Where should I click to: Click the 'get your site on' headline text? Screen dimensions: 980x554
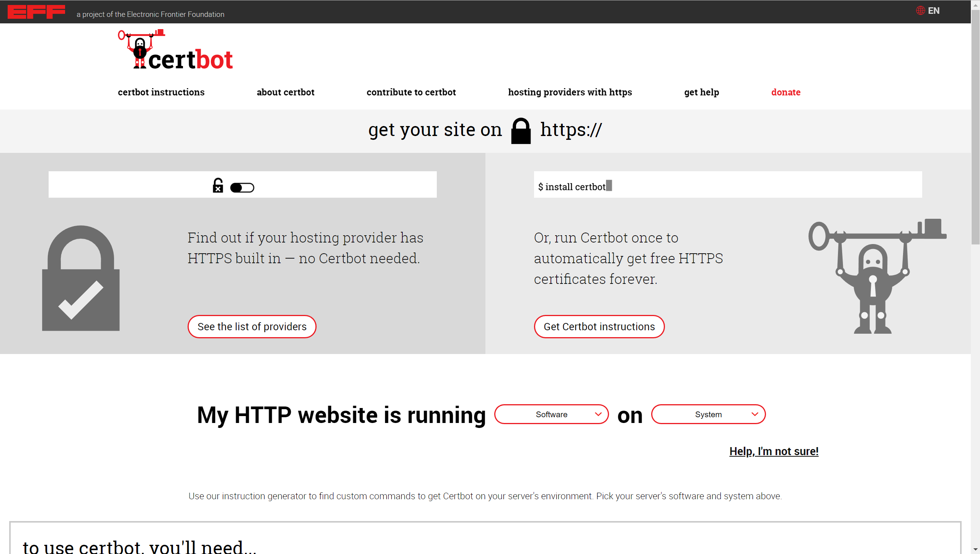coord(435,130)
